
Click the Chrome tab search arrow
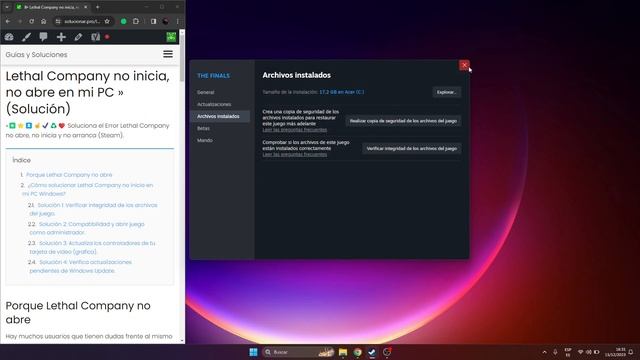pos(7,7)
